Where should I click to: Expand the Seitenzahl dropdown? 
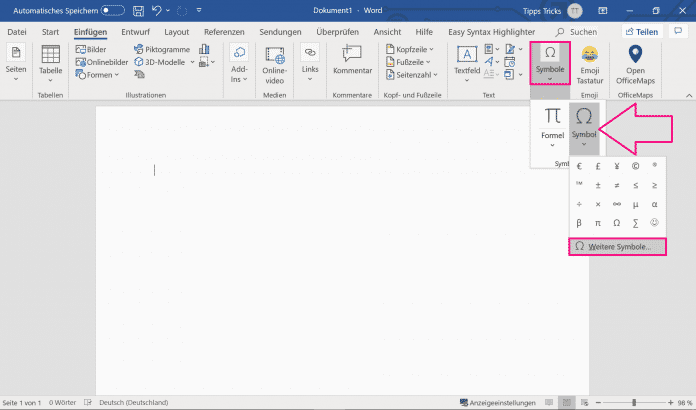point(415,75)
